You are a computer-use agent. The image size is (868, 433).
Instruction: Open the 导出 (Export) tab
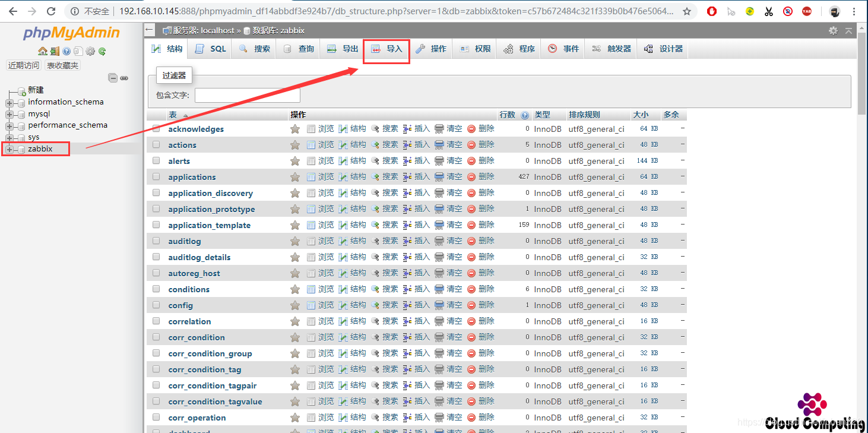pyautogui.click(x=343, y=49)
